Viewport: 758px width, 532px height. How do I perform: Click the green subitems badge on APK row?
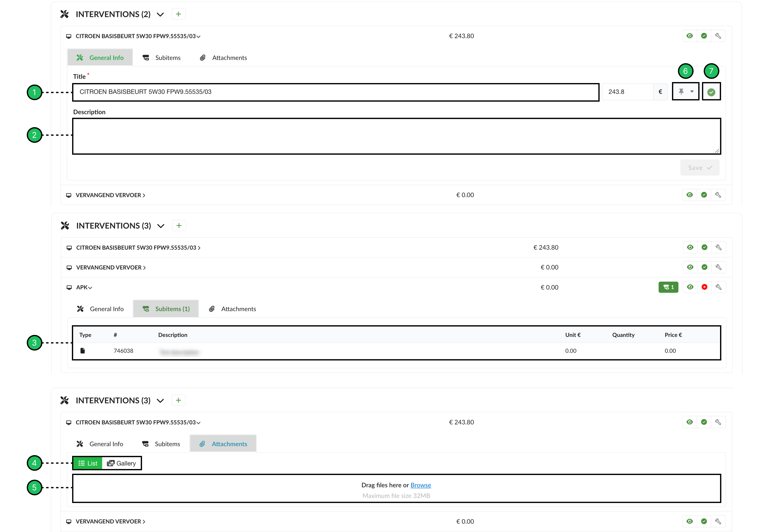coord(668,287)
